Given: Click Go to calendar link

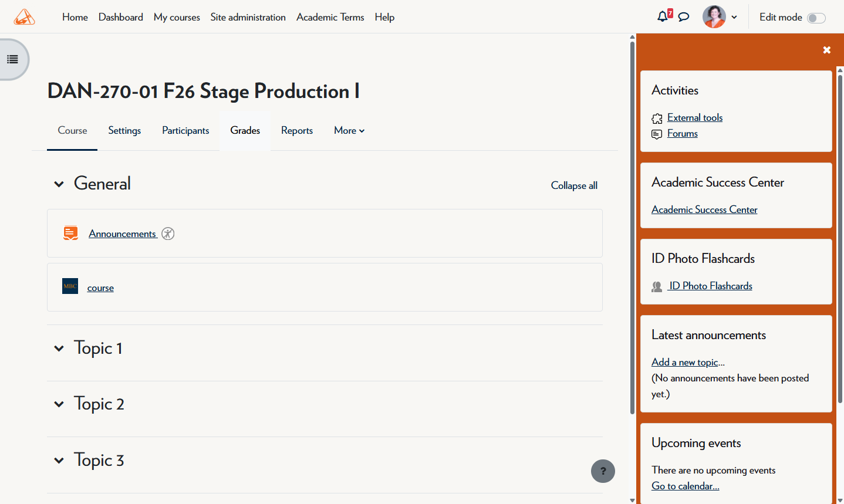Looking at the screenshot, I should click(686, 486).
